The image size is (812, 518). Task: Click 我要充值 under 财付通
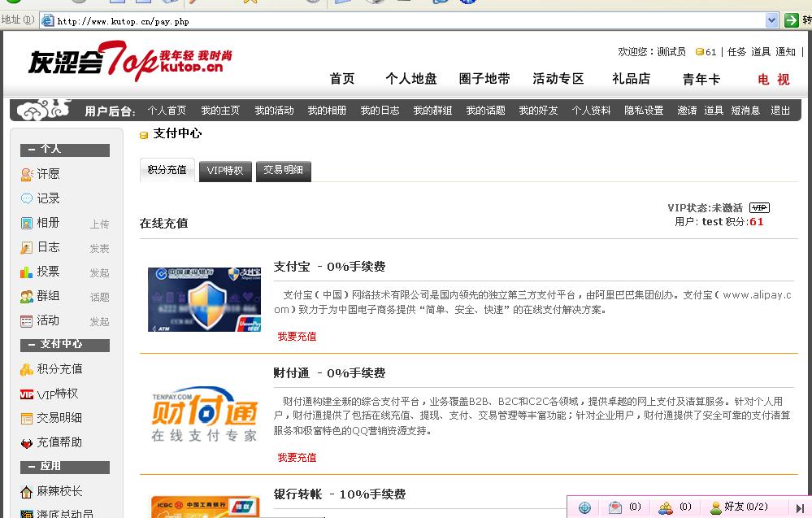pyautogui.click(x=297, y=458)
